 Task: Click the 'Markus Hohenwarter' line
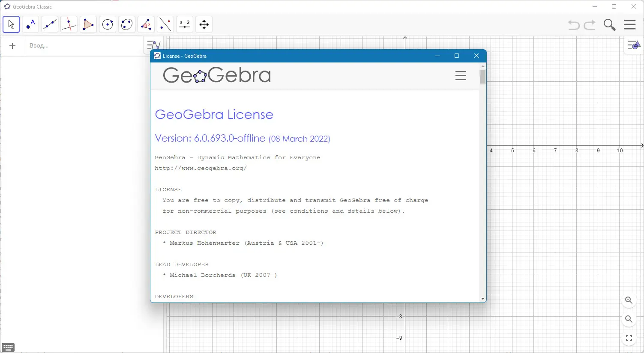pyautogui.click(x=243, y=243)
